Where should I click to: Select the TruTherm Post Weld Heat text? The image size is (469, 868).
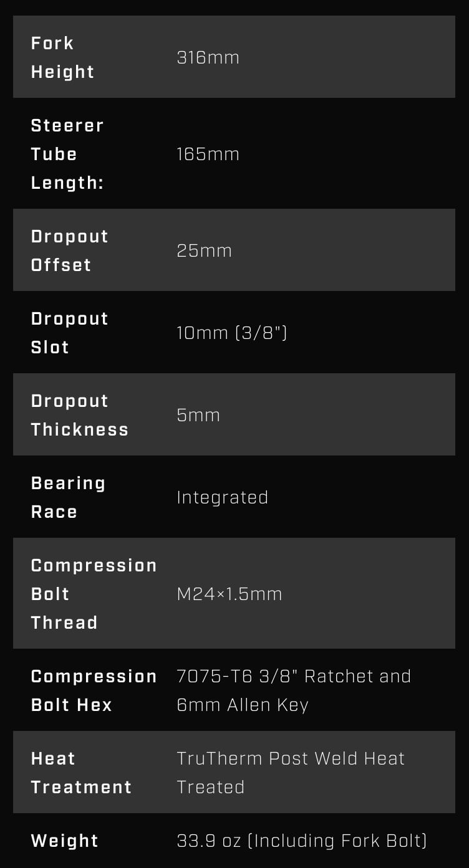(291, 759)
